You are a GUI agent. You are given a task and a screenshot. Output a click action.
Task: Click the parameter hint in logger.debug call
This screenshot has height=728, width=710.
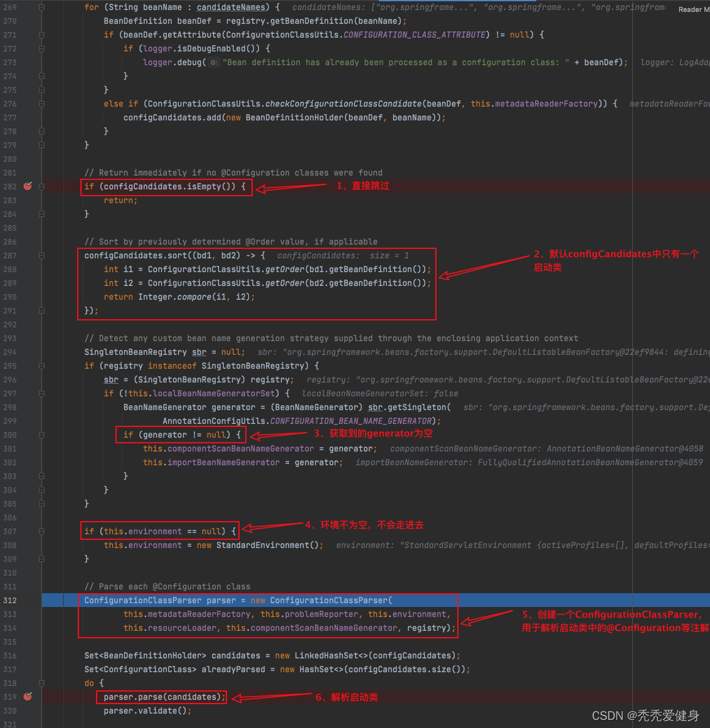point(215,63)
